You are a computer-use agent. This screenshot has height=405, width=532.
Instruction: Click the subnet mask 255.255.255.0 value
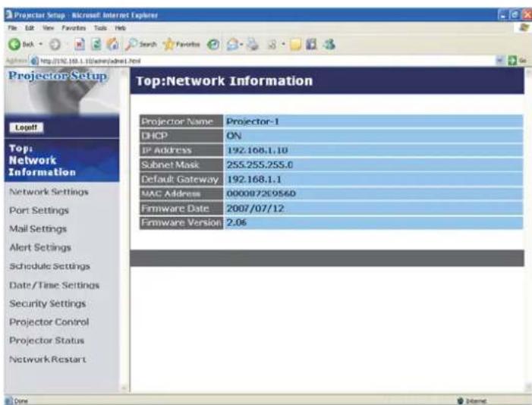pyautogui.click(x=260, y=165)
